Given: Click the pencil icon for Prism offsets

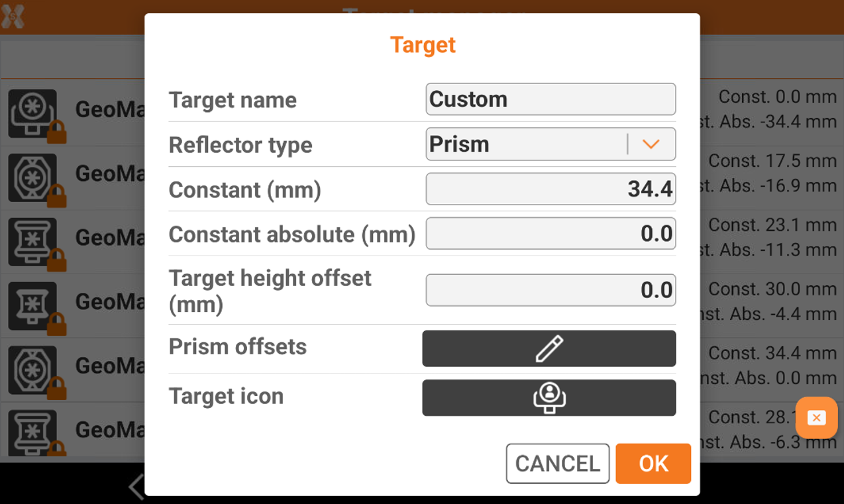Looking at the screenshot, I should [549, 348].
